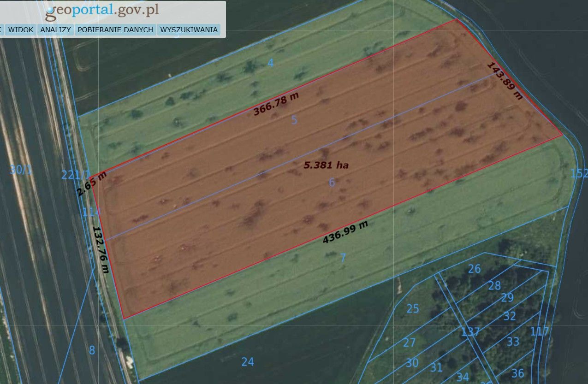Select parcel number 4 label
Viewport: 588px width, 384px height.
[271, 63]
